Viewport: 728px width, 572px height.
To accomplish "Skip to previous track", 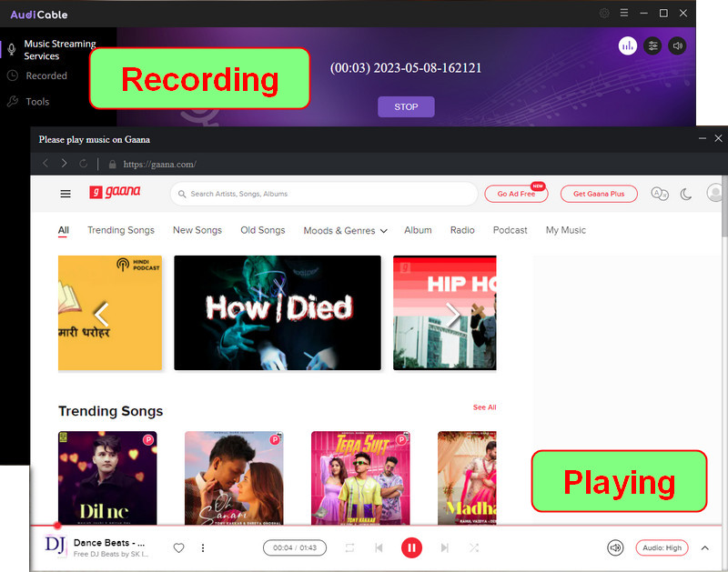I will tap(379, 547).
